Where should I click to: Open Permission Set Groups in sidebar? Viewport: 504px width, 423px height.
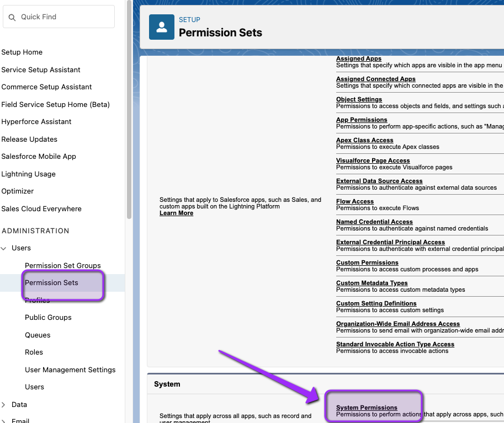(63, 266)
